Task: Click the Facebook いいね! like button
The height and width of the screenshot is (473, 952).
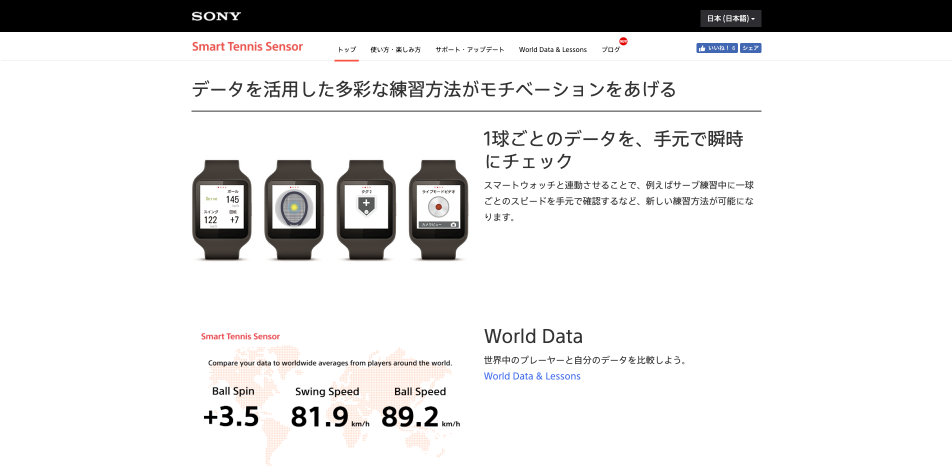Action: click(716, 48)
